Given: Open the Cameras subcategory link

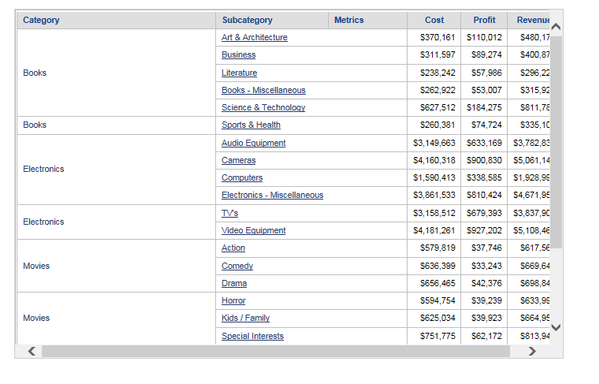Looking at the screenshot, I should coord(238,160).
